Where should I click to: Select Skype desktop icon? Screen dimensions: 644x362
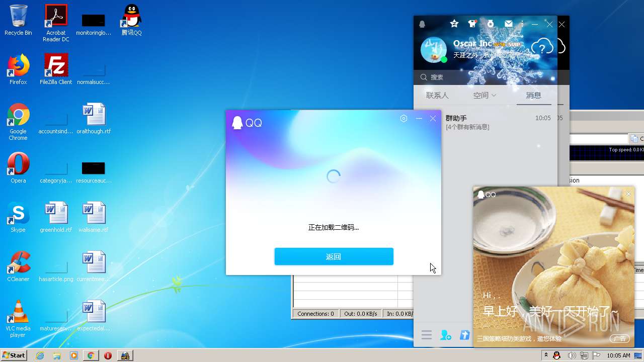coord(18,217)
